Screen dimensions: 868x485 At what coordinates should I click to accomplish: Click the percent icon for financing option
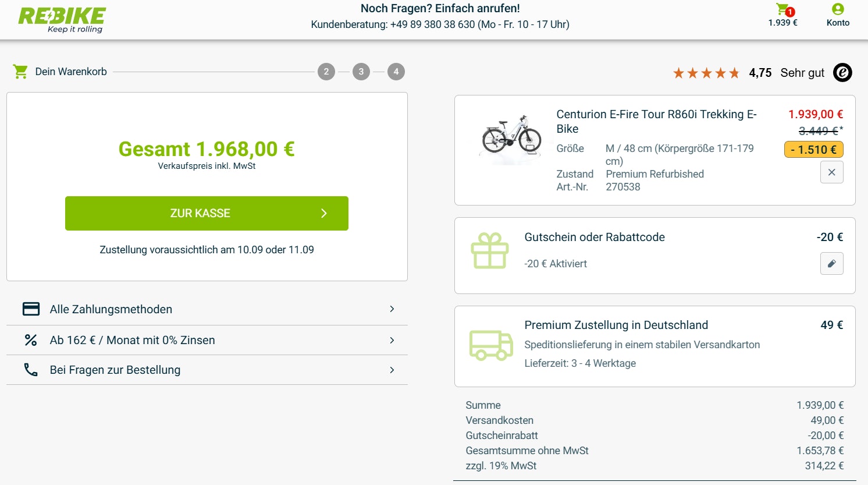pos(30,339)
